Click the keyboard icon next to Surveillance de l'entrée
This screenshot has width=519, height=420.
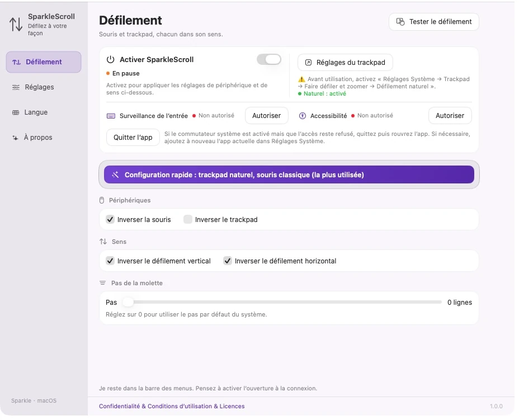(111, 116)
